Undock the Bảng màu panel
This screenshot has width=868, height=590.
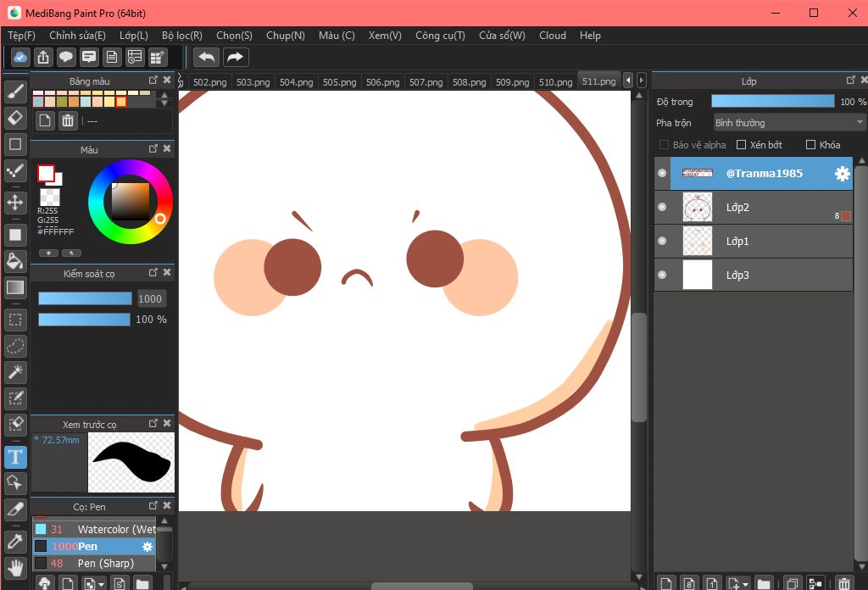click(x=153, y=81)
